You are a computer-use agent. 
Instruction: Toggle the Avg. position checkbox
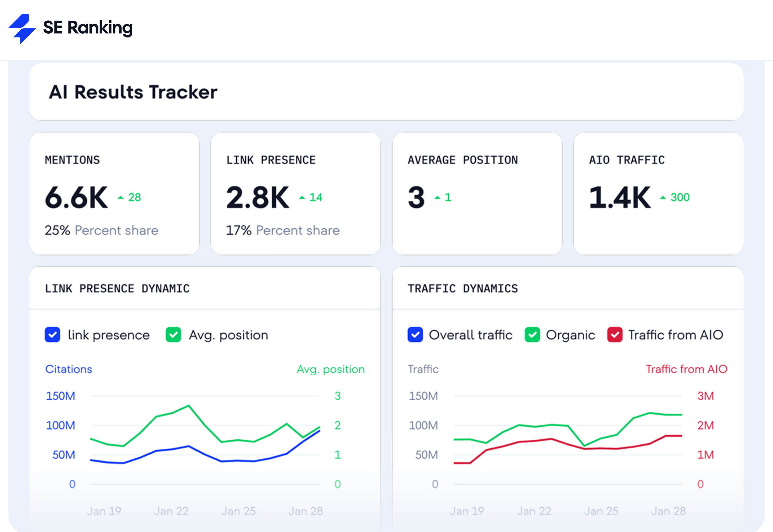pos(173,335)
